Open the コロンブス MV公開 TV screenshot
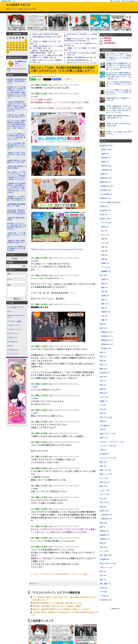Image resolution: width=138 pixels, height=644 pixels. (x=58, y=161)
